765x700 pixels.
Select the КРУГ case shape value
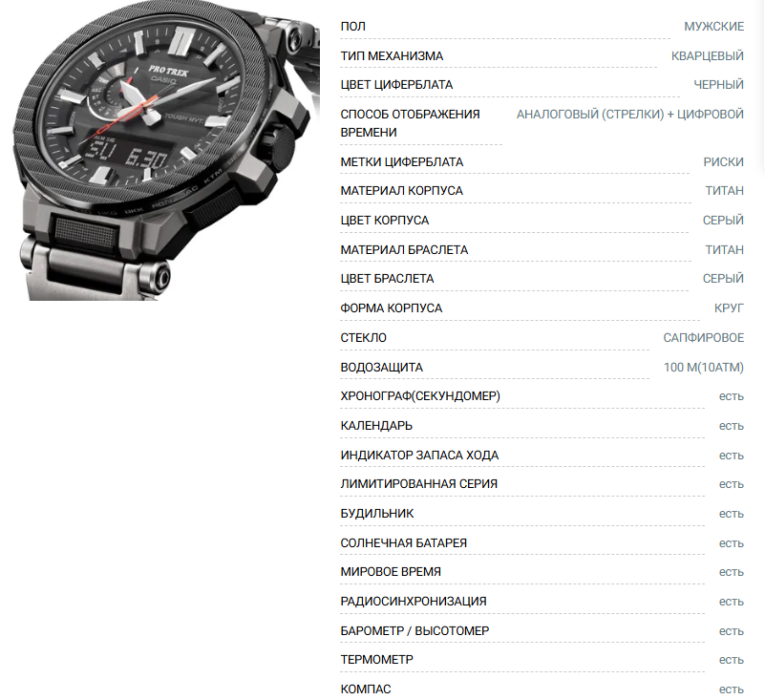point(729,308)
